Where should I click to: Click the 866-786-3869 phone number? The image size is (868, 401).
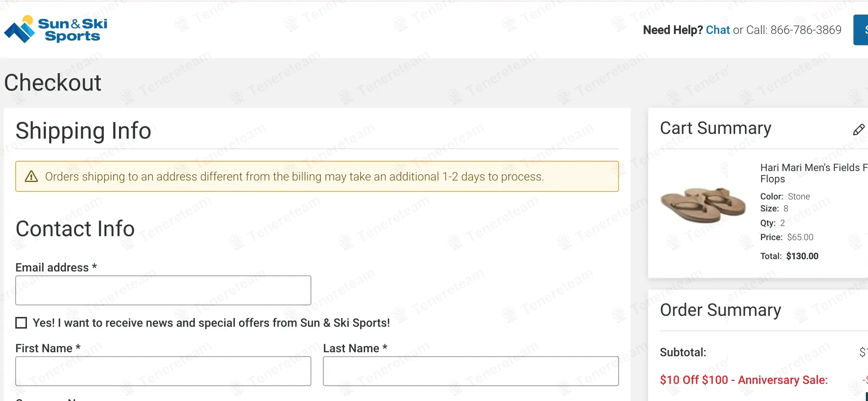pos(806,30)
